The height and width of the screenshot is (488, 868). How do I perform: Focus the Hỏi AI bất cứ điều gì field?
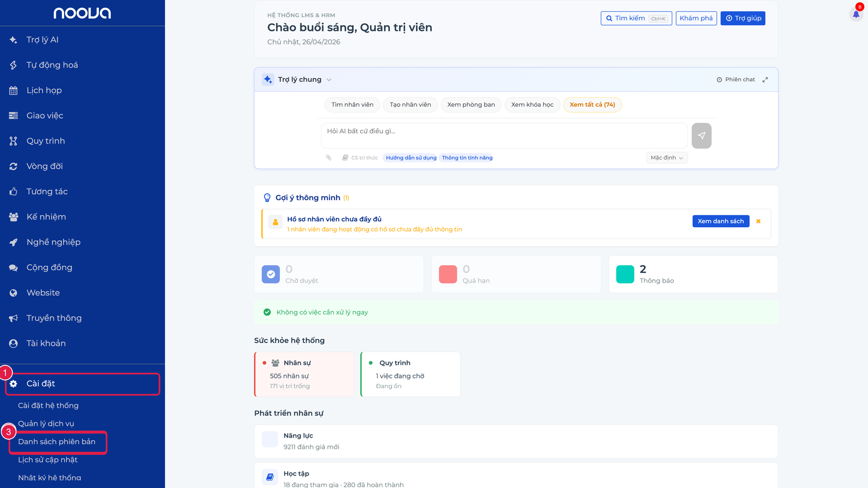pyautogui.click(x=505, y=136)
